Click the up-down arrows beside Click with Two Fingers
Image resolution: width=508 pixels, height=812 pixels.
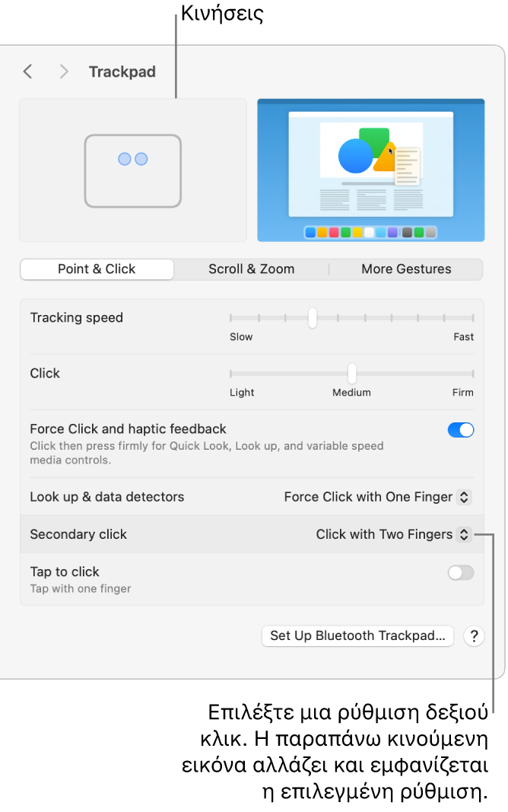tap(464, 534)
